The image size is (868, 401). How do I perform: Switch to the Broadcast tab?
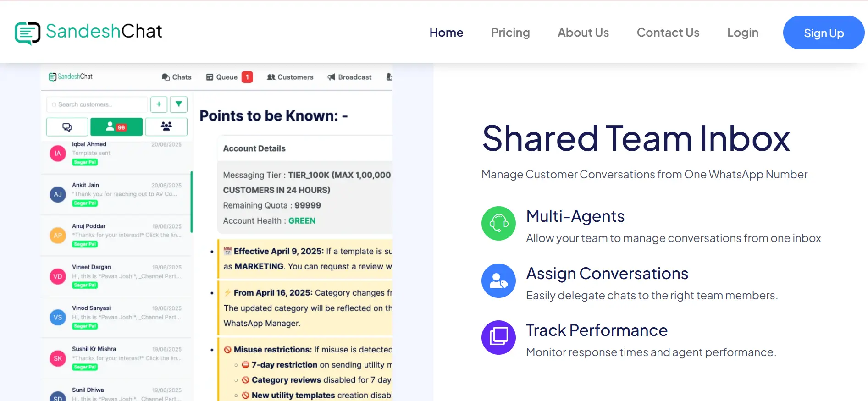click(349, 77)
